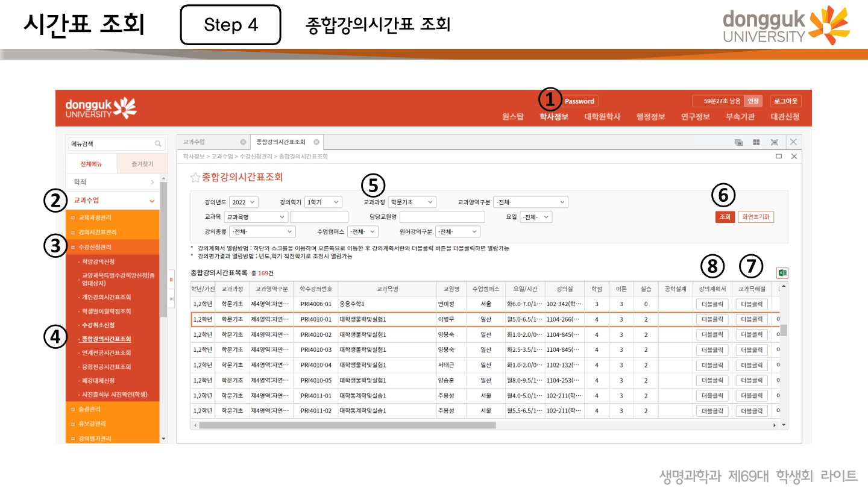
Task: Close the 종합강의시간표조회 tab with its X icon
Action: coord(316,142)
